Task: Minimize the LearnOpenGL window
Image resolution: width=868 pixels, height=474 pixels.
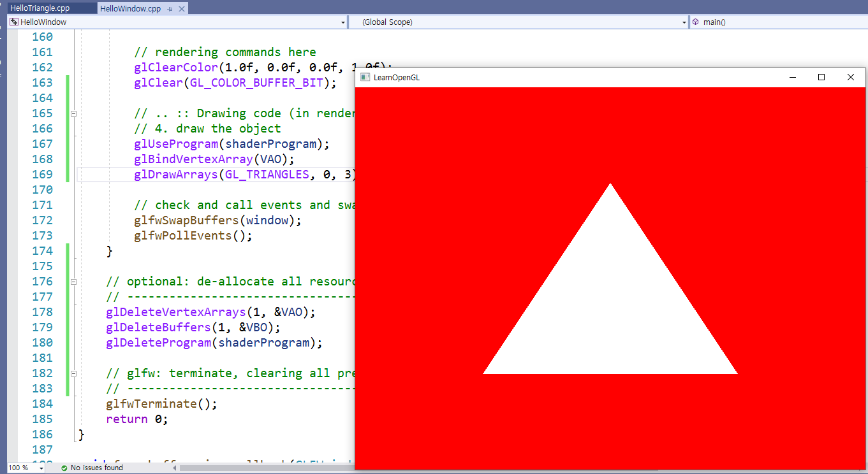Action: (793, 77)
